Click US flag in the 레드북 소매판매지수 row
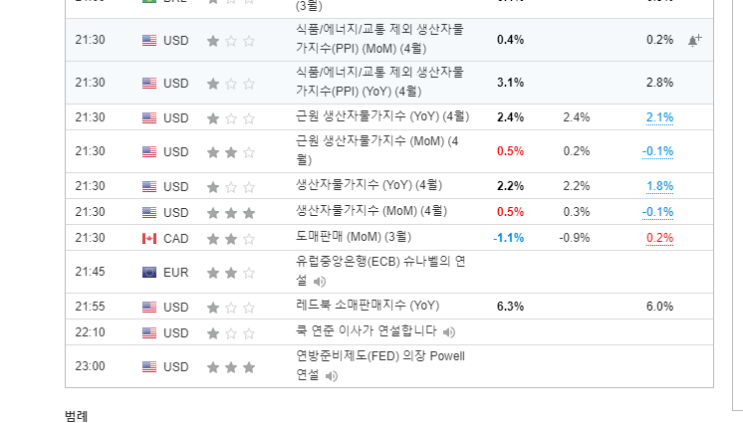Image resolution: width=743 pixels, height=423 pixels. (x=149, y=306)
